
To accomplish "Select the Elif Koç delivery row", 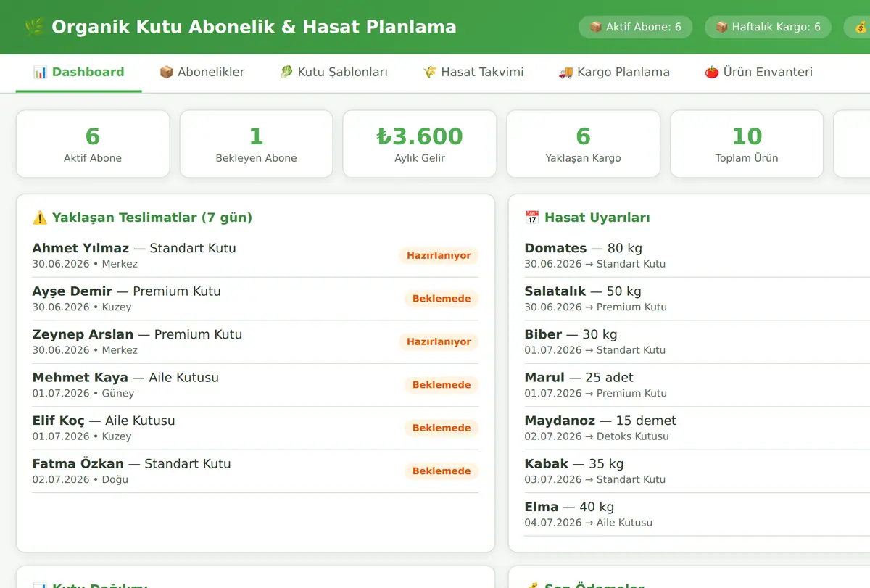I will [x=255, y=428].
